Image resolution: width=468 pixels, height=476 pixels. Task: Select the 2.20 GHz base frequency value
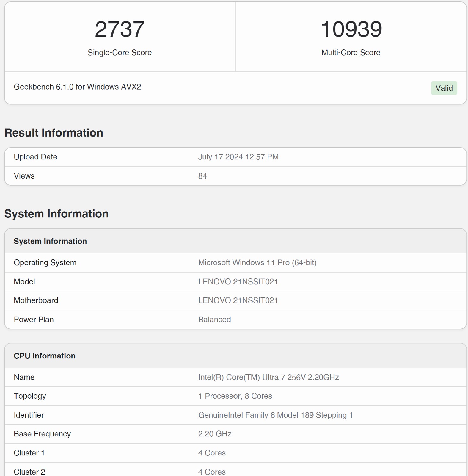(x=215, y=434)
